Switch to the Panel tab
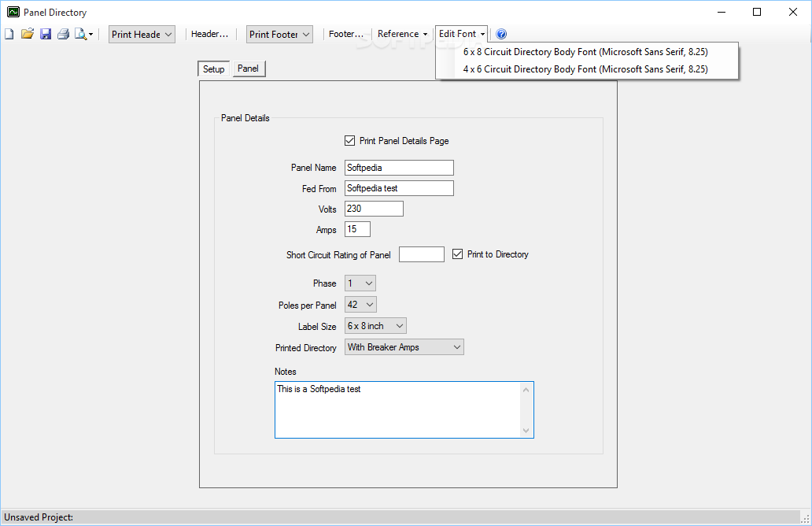Image resolution: width=812 pixels, height=526 pixels. coord(248,69)
